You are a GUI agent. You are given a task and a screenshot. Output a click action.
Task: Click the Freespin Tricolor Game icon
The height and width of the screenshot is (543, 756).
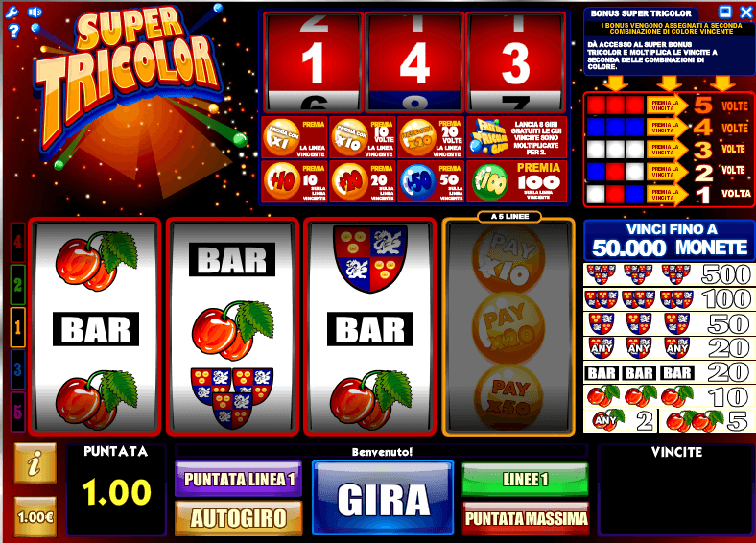[488, 137]
